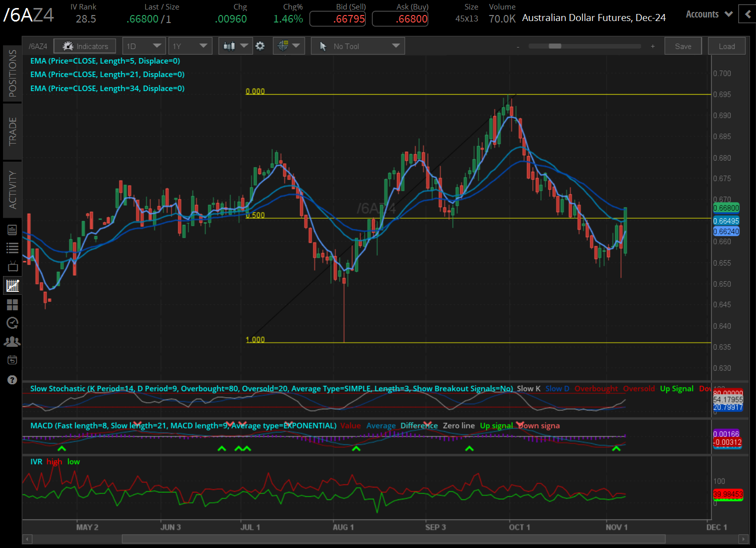Image resolution: width=756 pixels, height=548 pixels.
Task: Click the horizontal scrollbar below the chart
Action: [x=393, y=539]
